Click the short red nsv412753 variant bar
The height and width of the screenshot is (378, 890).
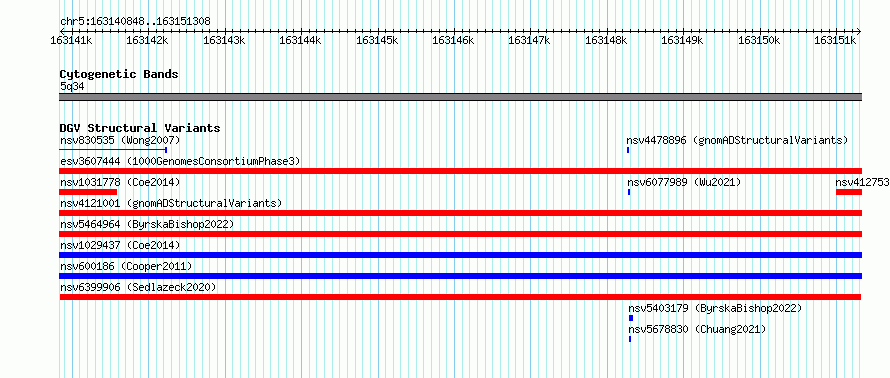pyautogui.click(x=849, y=192)
